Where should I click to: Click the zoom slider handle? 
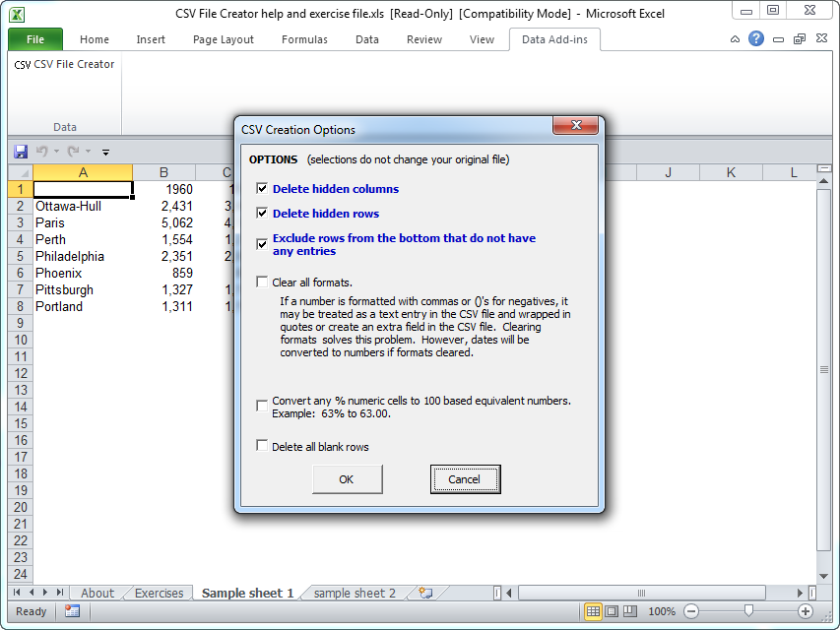(748, 610)
